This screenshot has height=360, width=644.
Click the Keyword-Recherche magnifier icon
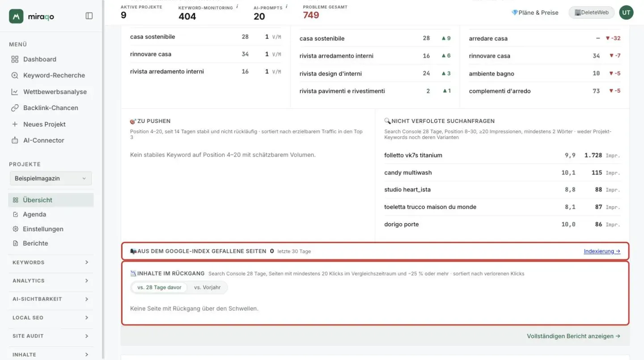pos(15,76)
